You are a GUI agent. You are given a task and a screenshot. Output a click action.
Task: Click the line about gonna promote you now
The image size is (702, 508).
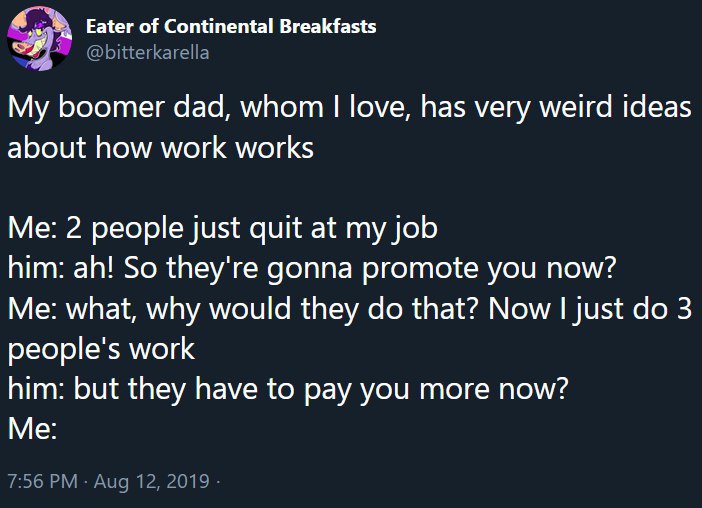[x=312, y=269]
